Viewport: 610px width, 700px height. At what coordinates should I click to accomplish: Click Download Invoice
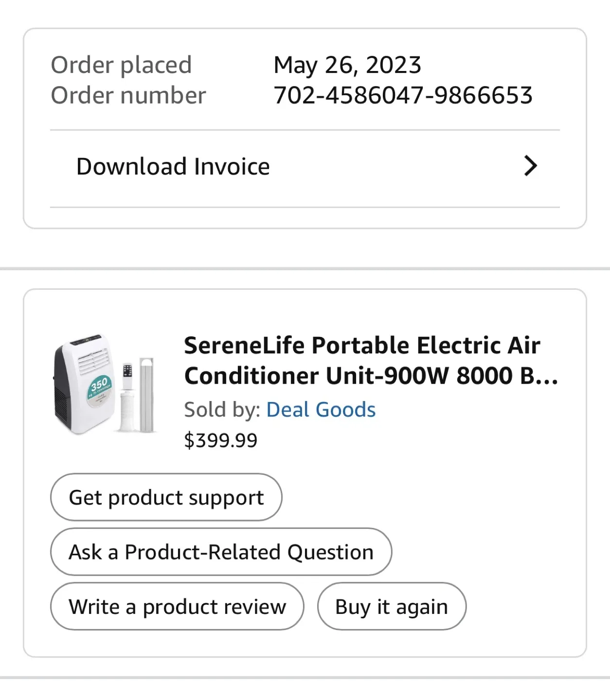point(173,166)
